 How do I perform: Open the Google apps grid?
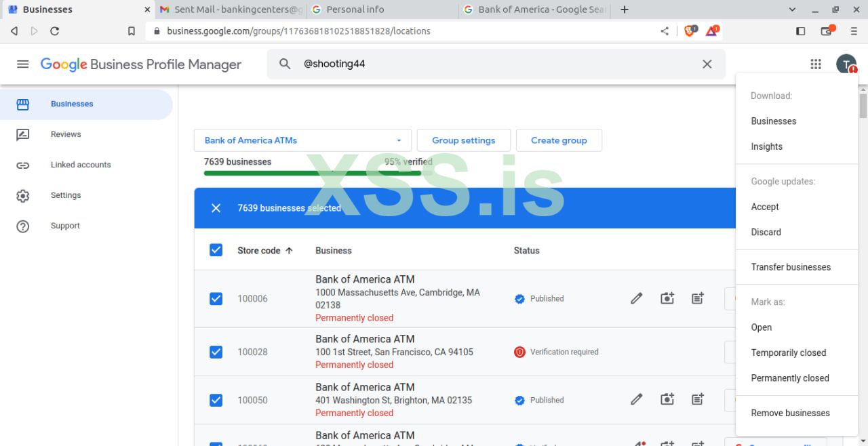pos(816,64)
